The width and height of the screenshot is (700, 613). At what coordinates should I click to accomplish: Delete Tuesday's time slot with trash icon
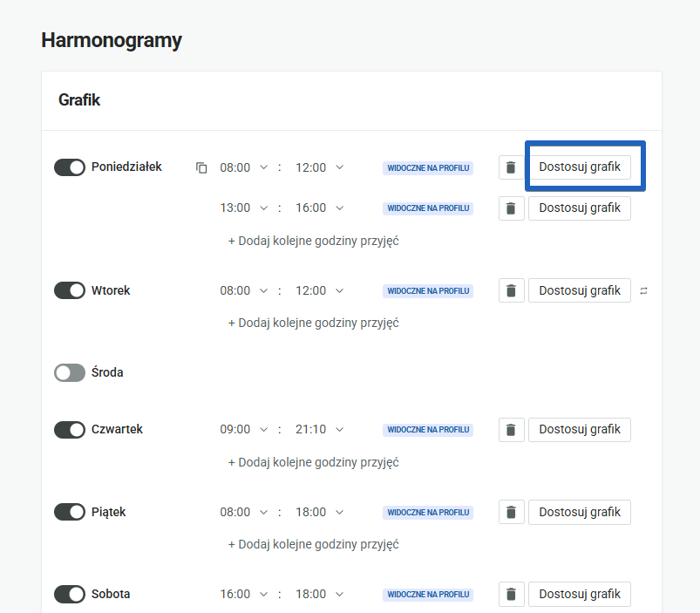tap(511, 289)
